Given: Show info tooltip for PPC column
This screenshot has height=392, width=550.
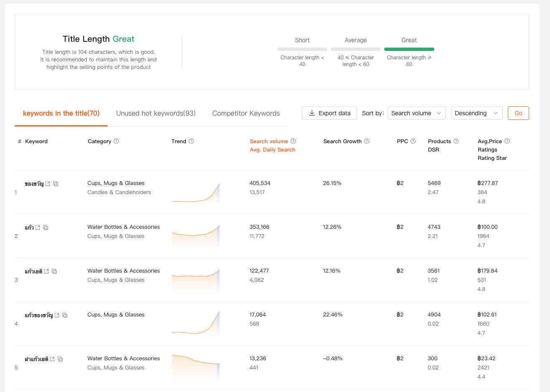Looking at the screenshot, I should pos(413,141).
